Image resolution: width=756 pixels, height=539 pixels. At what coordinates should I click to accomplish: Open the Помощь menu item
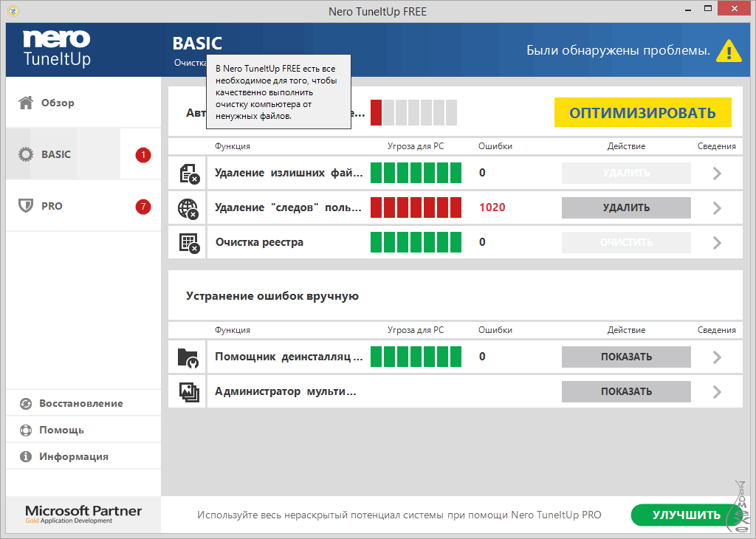(83, 430)
